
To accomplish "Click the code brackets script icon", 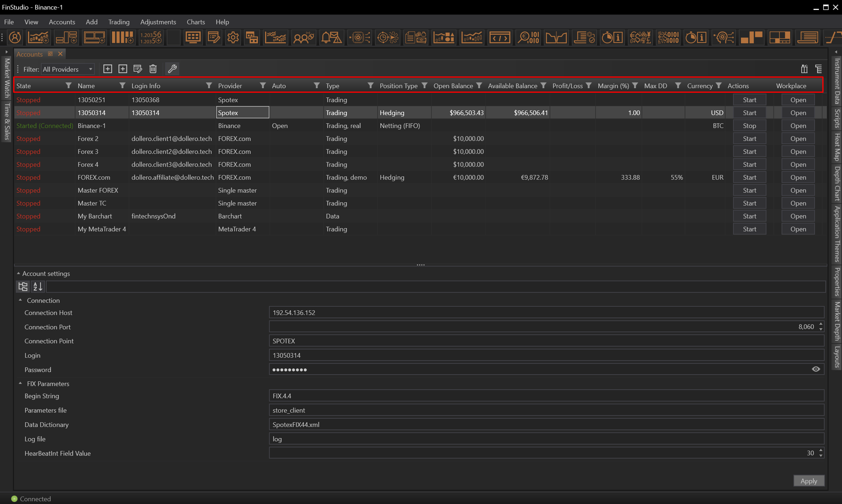I will pos(500,37).
